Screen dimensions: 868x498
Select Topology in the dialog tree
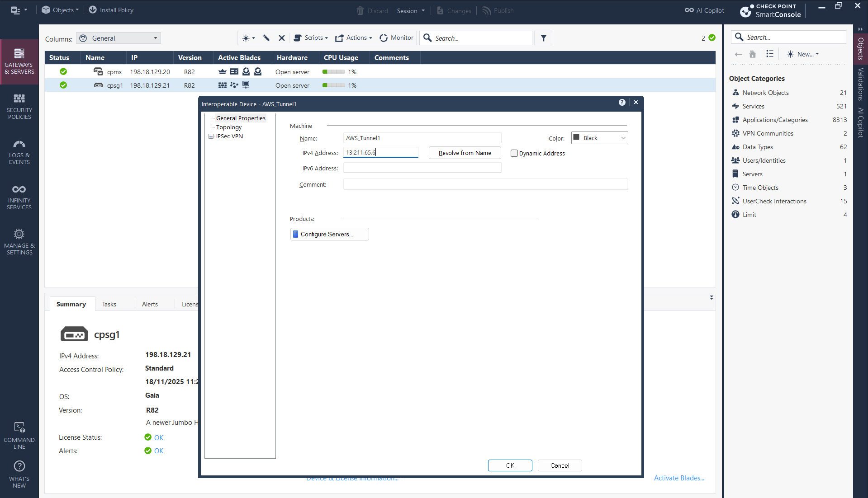tap(228, 127)
